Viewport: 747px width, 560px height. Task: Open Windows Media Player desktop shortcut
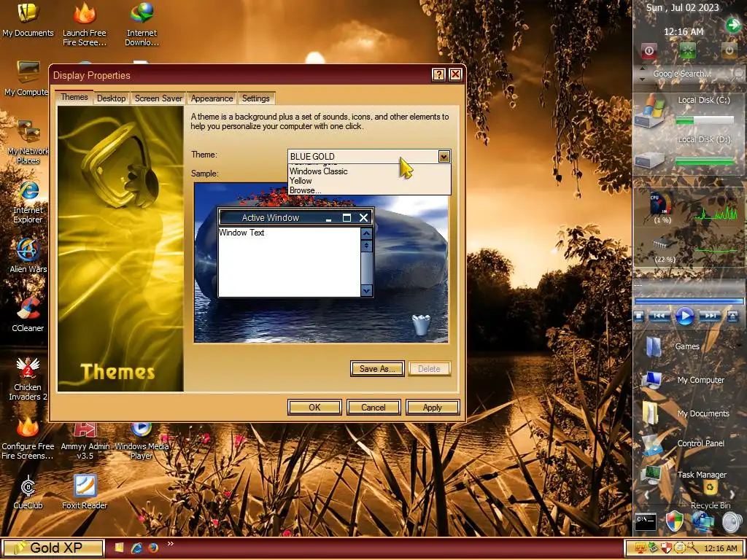142,442
